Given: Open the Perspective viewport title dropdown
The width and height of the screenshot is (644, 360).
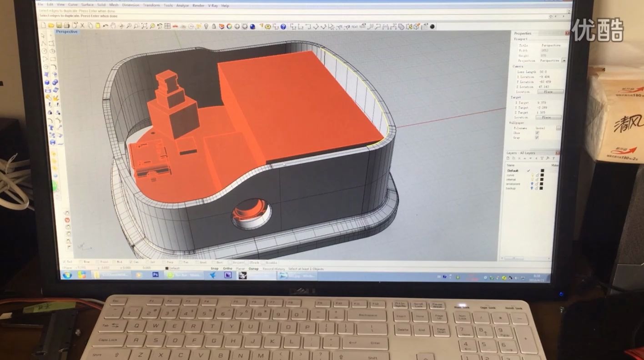Looking at the screenshot, I should [x=66, y=31].
